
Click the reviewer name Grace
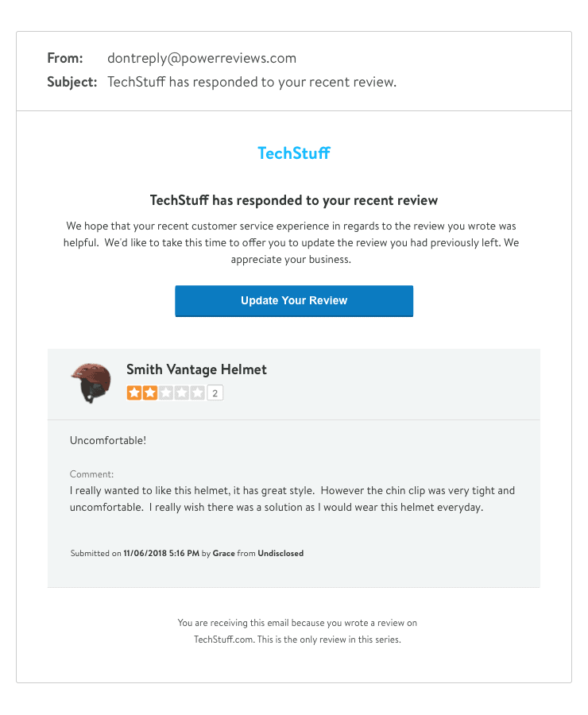(x=223, y=553)
